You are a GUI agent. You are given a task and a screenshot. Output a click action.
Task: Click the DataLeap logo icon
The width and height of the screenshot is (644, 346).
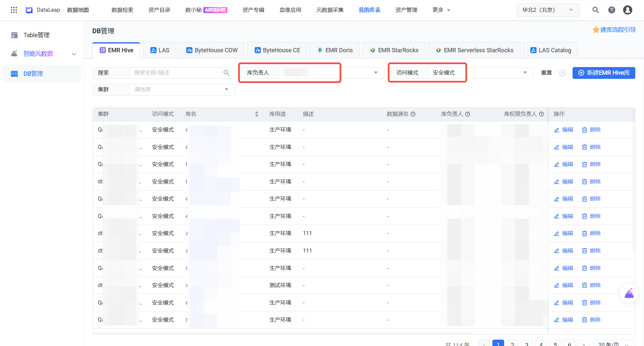point(29,10)
